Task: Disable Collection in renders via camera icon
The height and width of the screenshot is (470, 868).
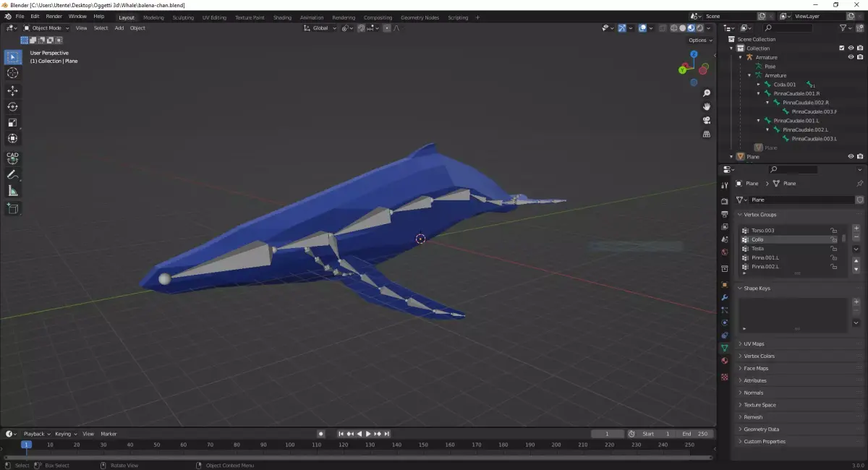Action: (x=859, y=48)
